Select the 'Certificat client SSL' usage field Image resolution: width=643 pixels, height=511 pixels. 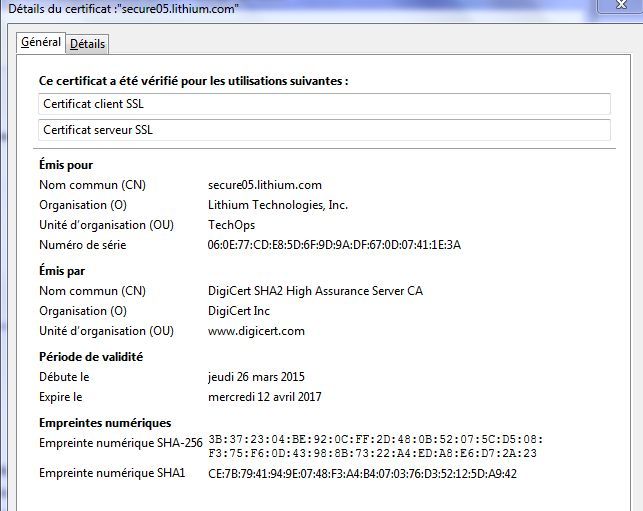pyautogui.click(x=324, y=104)
